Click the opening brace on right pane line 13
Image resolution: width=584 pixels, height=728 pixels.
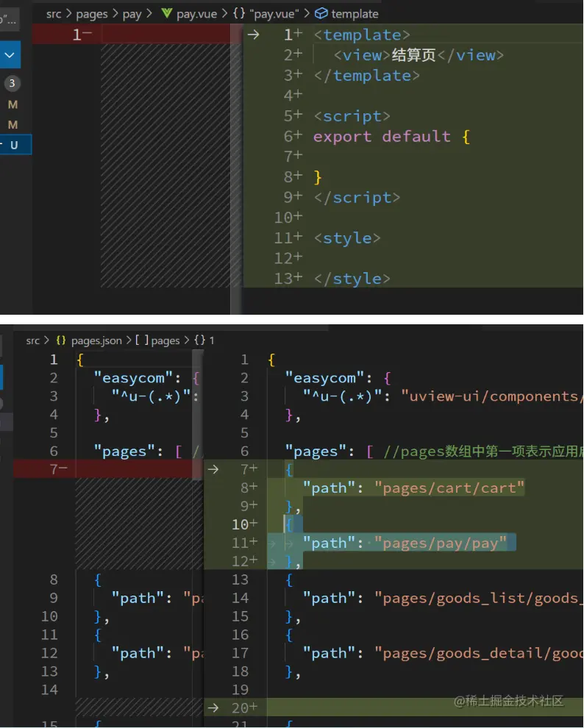pyautogui.click(x=289, y=580)
